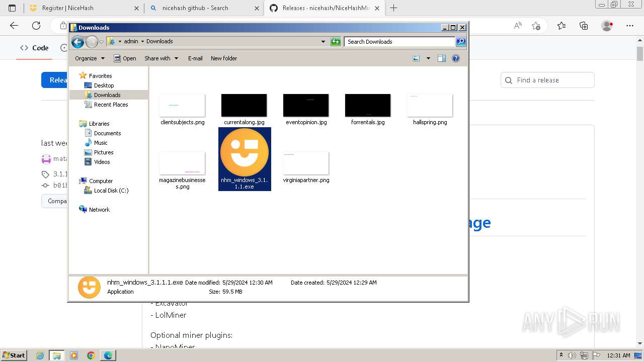Image resolution: width=644 pixels, height=362 pixels.
Task: Select clientsubjects.png file thumbnail
Action: point(182,106)
